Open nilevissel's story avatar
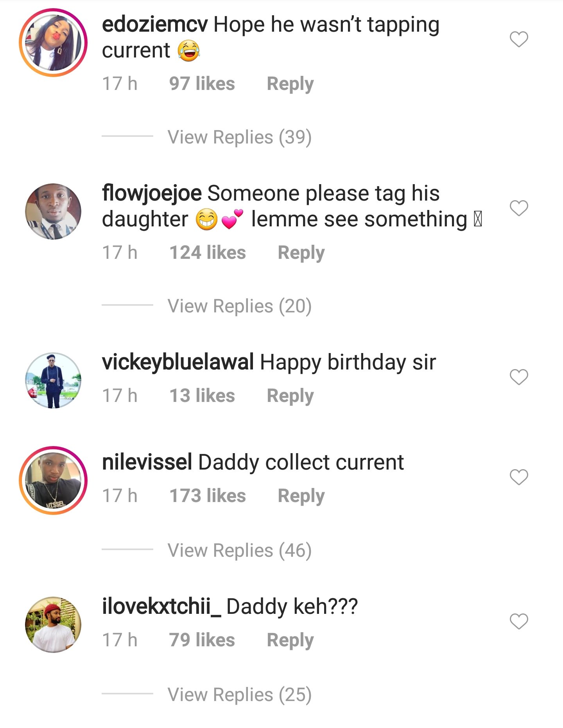This screenshot has height=728, width=563. pyautogui.click(x=53, y=481)
